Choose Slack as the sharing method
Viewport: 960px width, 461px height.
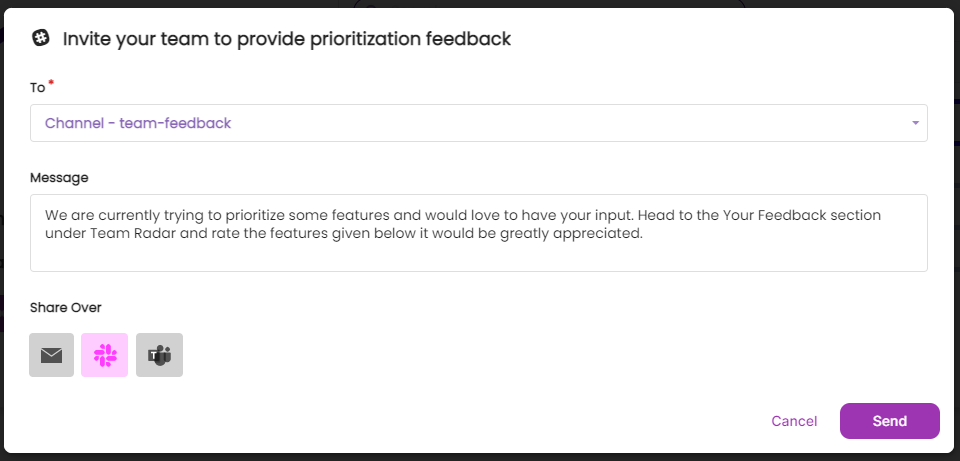pyautogui.click(x=105, y=355)
